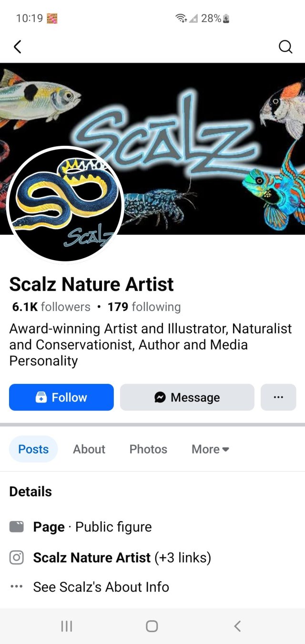
Task: Switch to the About tab
Action: (x=89, y=449)
